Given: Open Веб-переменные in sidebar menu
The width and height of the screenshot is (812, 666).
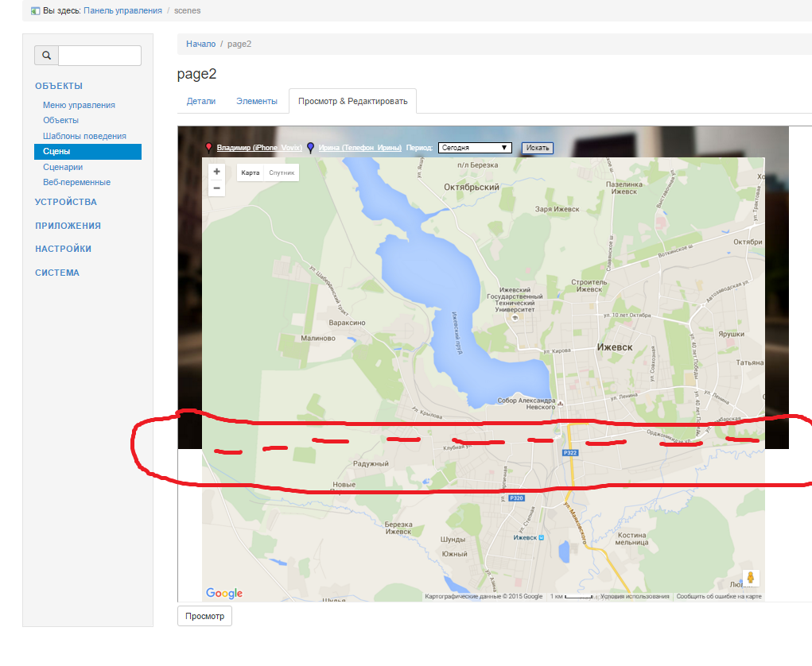Looking at the screenshot, I should [76, 182].
